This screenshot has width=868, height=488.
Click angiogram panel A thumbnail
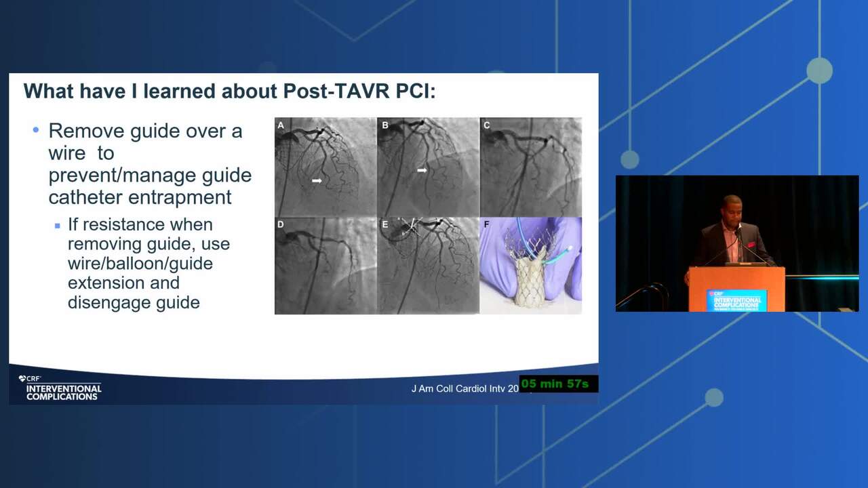pos(325,167)
